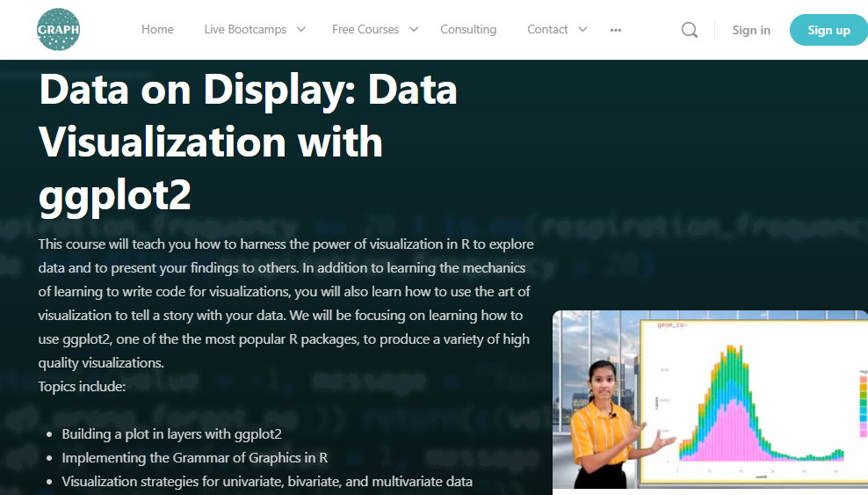
Task: Go to the Home menu item
Action: (157, 30)
